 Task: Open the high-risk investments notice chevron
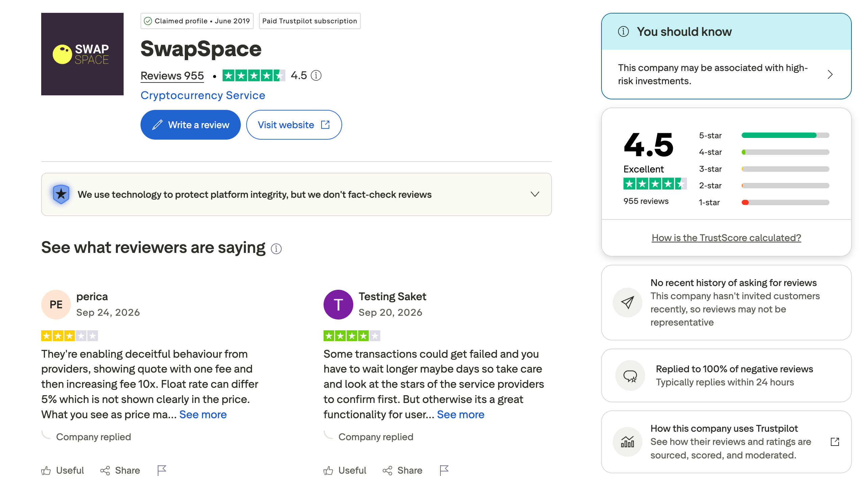[830, 74]
